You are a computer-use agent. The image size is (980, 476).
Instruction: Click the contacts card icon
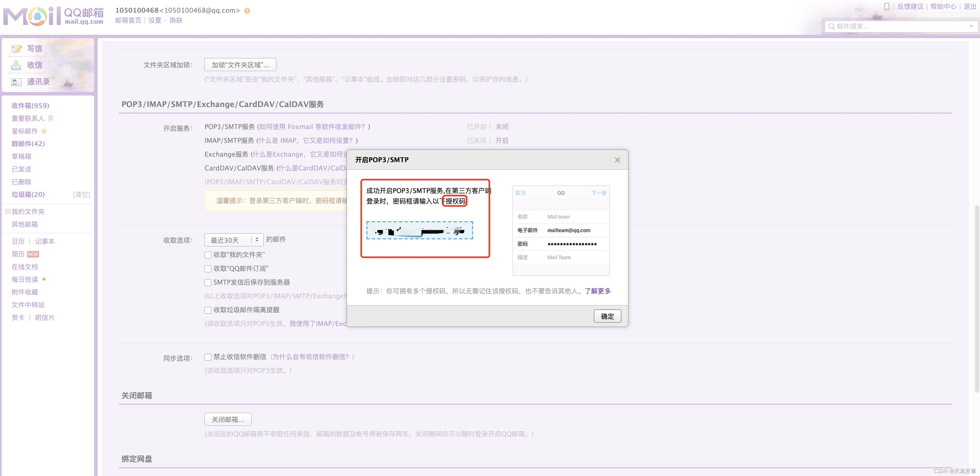pos(16,82)
